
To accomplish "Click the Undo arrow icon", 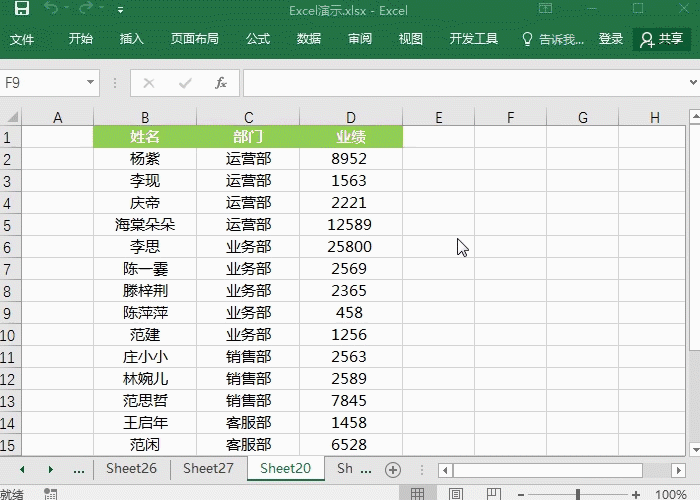I will pos(50,10).
